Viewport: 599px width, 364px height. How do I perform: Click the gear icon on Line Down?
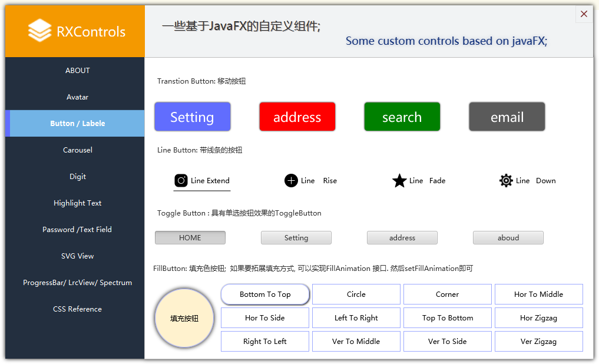pos(506,181)
